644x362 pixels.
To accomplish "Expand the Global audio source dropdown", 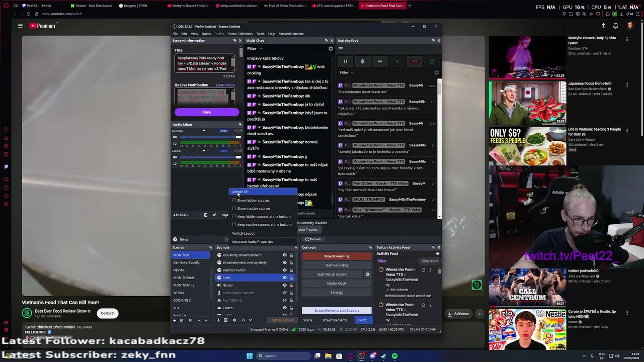I will point(204,151).
